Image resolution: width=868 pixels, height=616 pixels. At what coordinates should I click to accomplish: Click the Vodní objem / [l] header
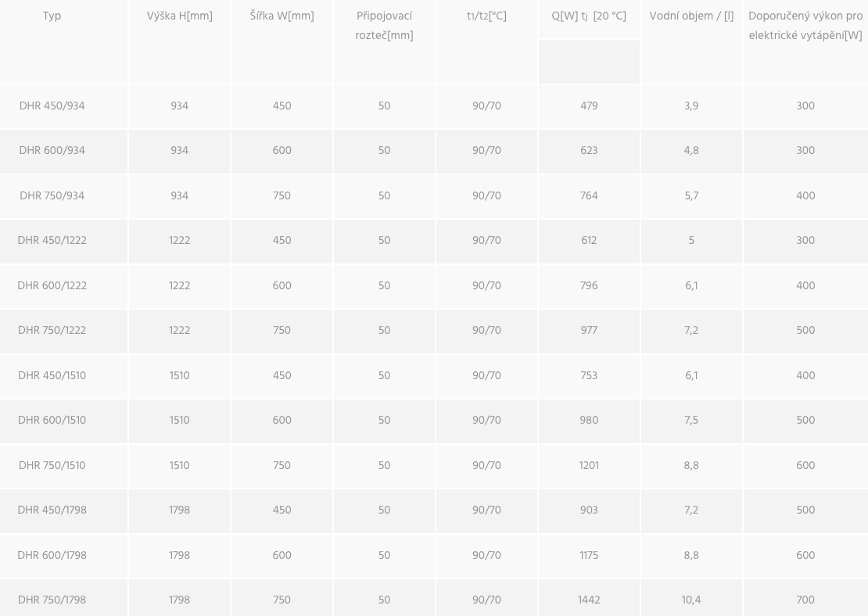point(691,16)
